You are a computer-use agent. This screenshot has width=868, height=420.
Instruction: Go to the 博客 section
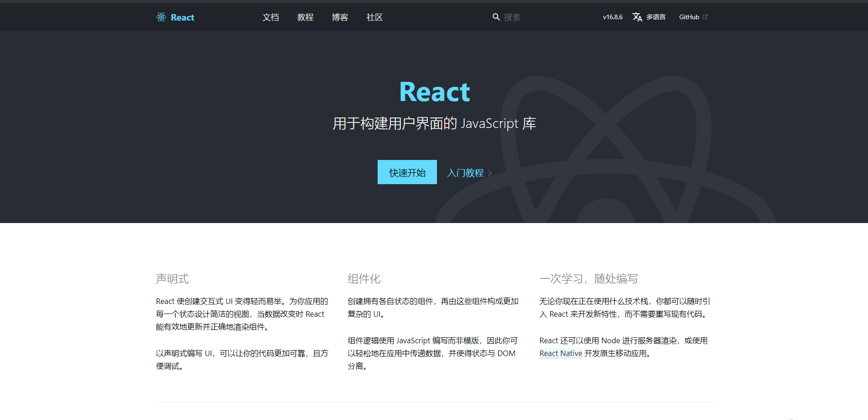[x=340, y=17]
